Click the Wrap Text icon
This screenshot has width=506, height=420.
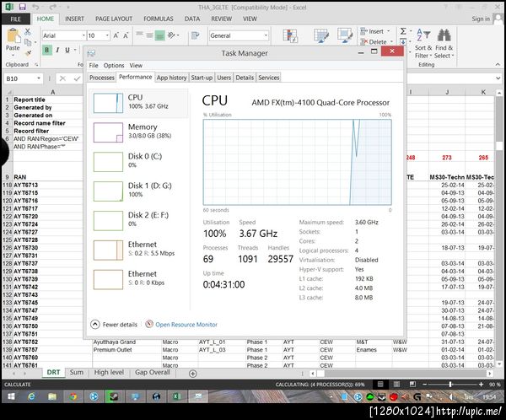coord(196,35)
